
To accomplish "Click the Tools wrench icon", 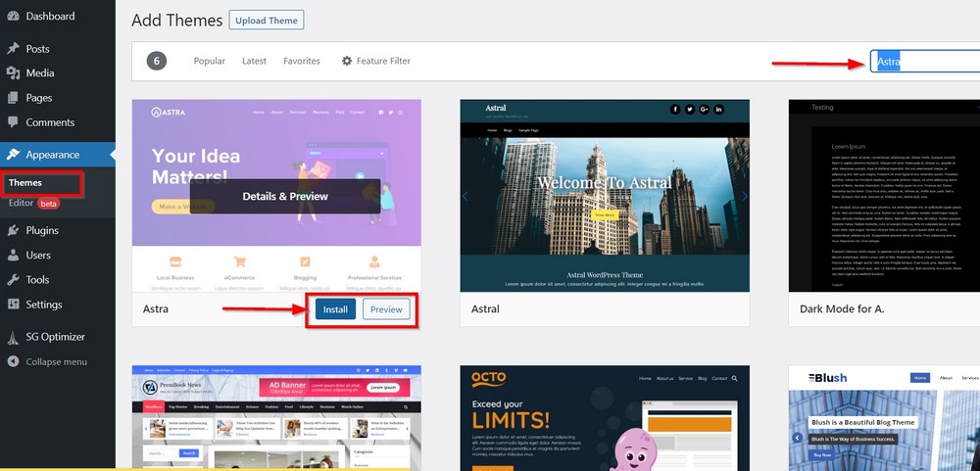I will (x=13, y=280).
